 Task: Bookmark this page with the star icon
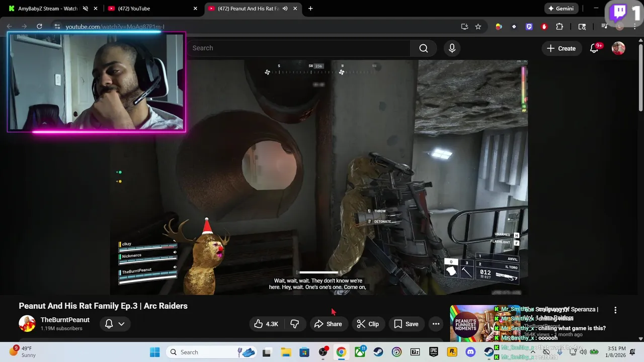click(478, 27)
